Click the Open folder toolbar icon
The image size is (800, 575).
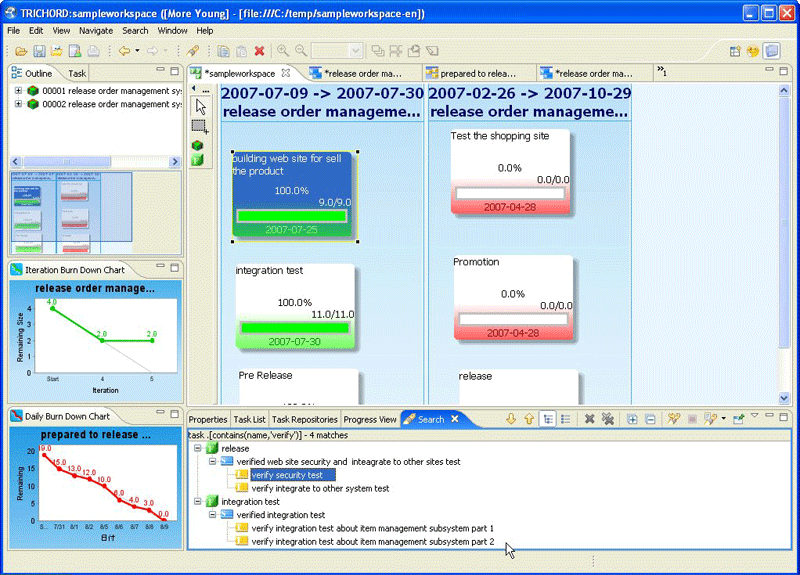21,51
